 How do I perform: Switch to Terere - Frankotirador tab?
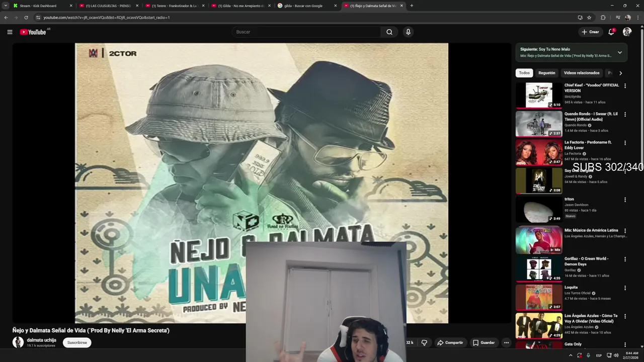pyautogui.click(x=175, y=6)
